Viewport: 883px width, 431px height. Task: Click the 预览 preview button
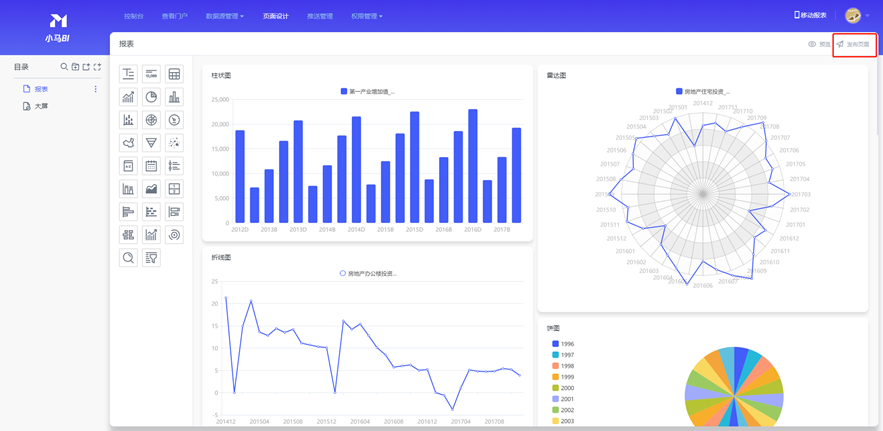coord(819,44)
